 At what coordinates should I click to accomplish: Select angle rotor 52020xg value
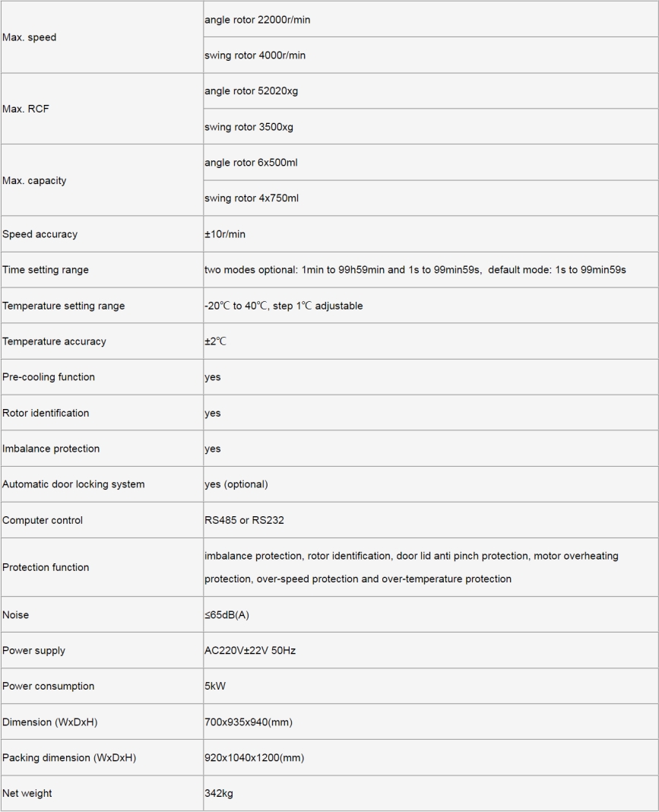click(x=251, y=91)
